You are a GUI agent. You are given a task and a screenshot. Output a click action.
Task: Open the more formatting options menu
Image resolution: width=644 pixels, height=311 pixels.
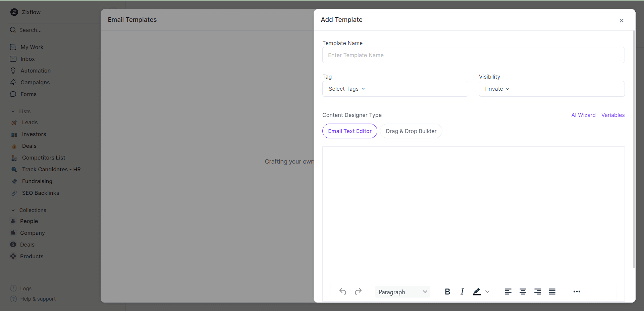point(577,292)
